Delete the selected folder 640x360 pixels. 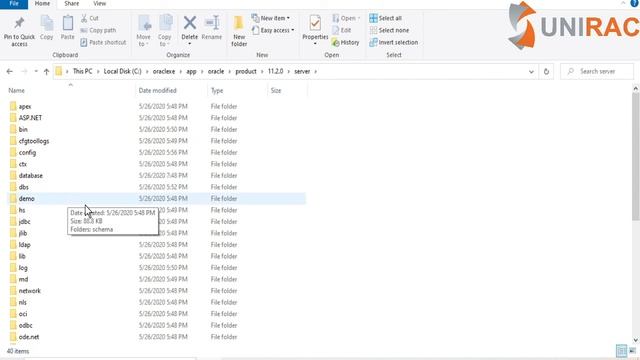point(190,29)
